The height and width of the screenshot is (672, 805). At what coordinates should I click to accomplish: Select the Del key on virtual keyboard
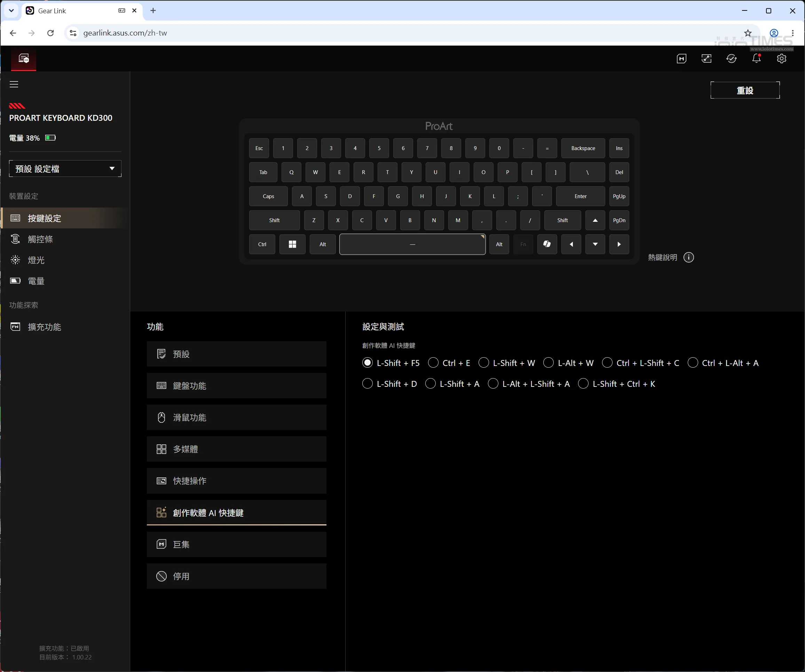tap(619, 172)
